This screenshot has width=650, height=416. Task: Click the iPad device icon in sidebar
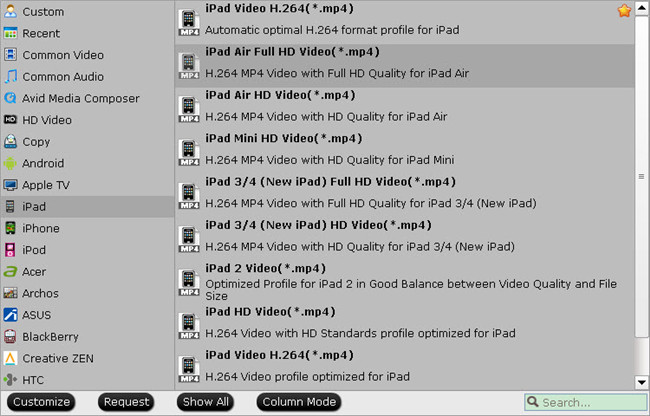tap(10, 206)
